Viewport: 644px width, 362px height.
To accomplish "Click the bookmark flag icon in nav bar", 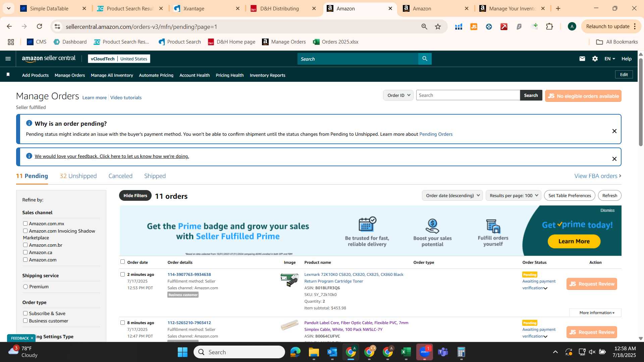I will (8, 74).
